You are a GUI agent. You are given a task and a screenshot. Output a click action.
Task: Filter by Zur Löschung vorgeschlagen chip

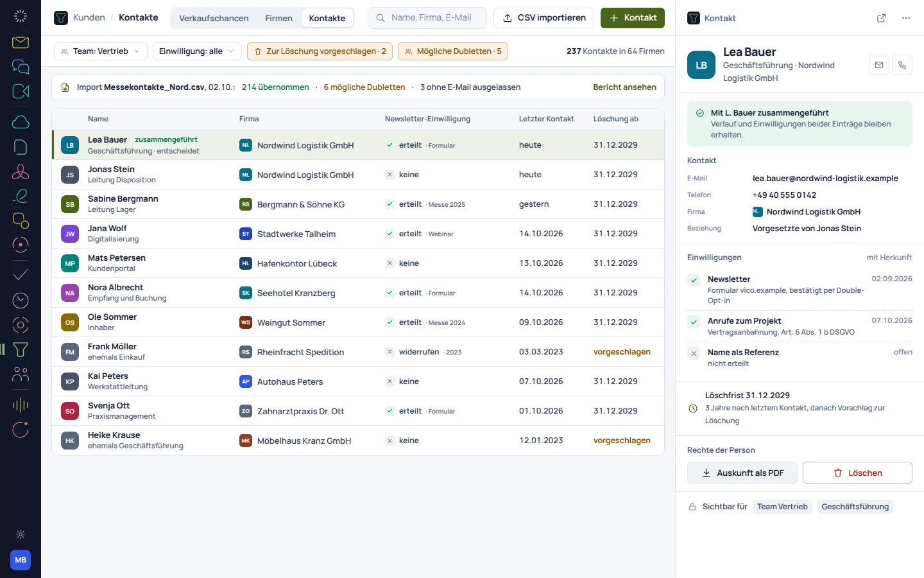[320, 51]
